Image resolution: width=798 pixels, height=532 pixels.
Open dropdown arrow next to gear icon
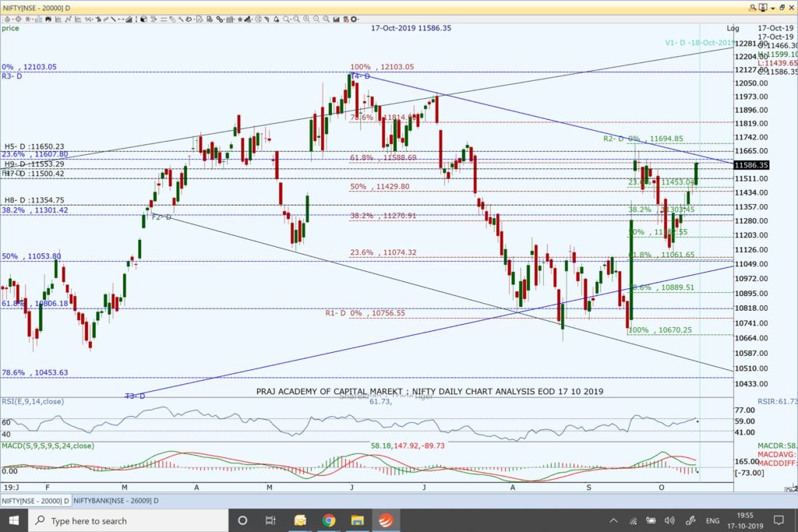[x=358, y=19]
